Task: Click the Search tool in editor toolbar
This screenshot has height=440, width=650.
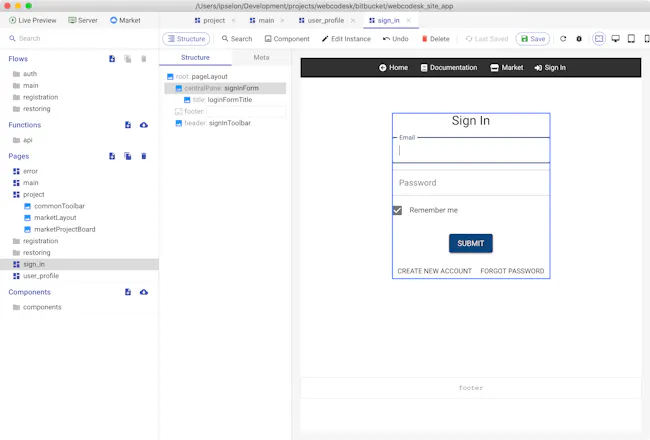Action: tap(237, 39)
